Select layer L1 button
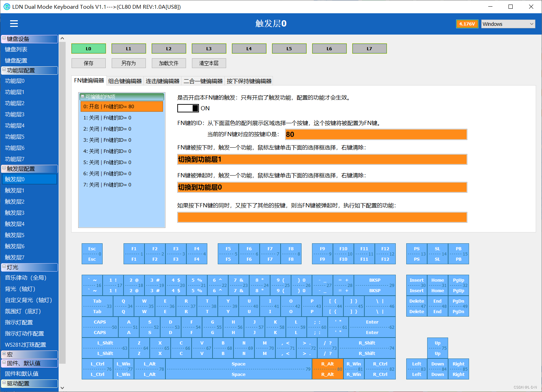Viewport: 542px width, 392px height. click(129, 49)
